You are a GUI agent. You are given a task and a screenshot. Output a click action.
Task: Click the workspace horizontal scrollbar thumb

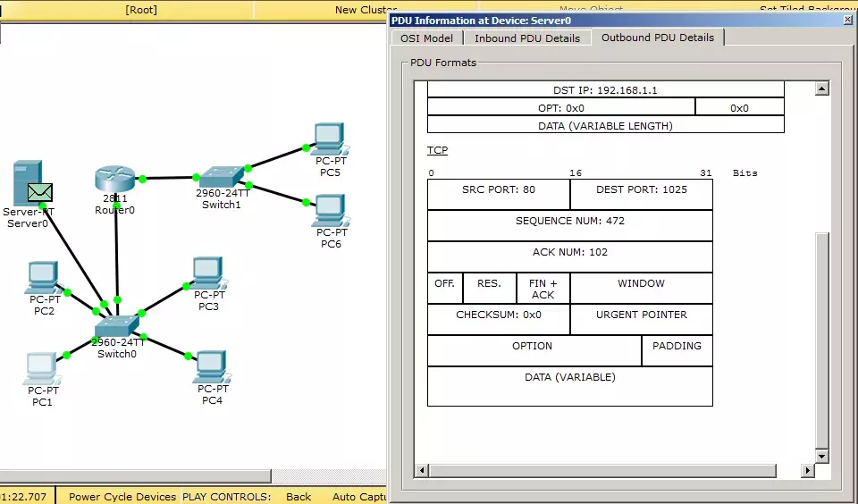[x=135, y=476]
